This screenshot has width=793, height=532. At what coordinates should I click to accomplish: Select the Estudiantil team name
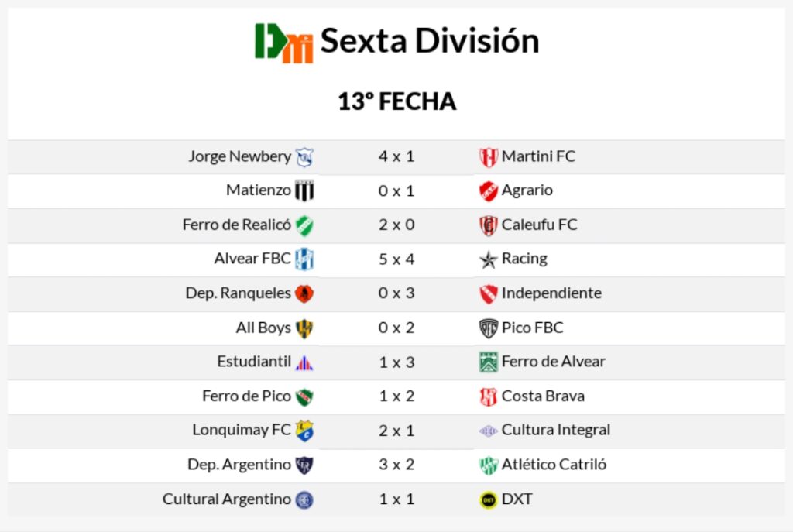click(x=254, y=362)
